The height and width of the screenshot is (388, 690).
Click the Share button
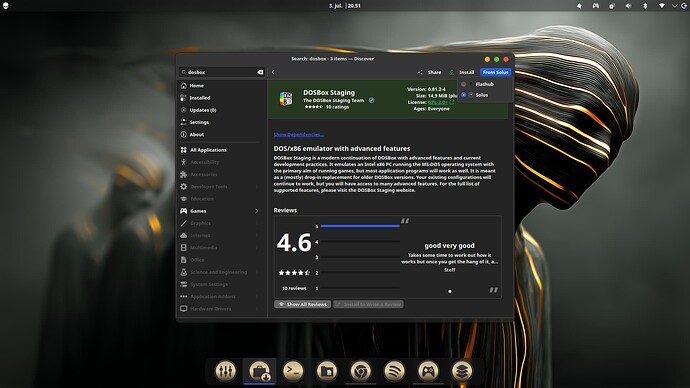point(429,72)
